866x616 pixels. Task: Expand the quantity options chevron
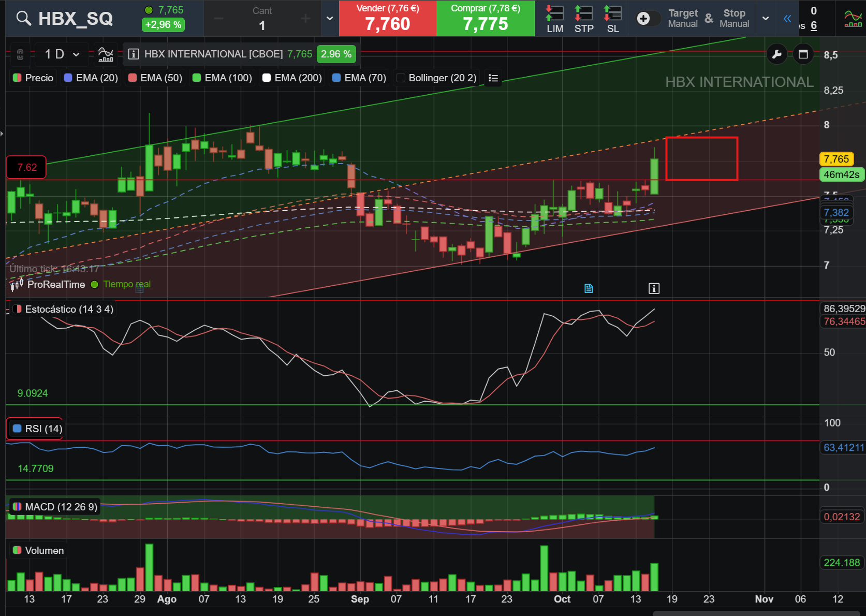(330, 19)
